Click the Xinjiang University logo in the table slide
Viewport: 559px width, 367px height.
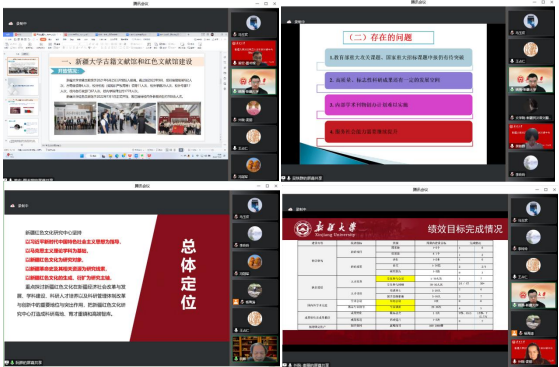click(x=303, y=229)
